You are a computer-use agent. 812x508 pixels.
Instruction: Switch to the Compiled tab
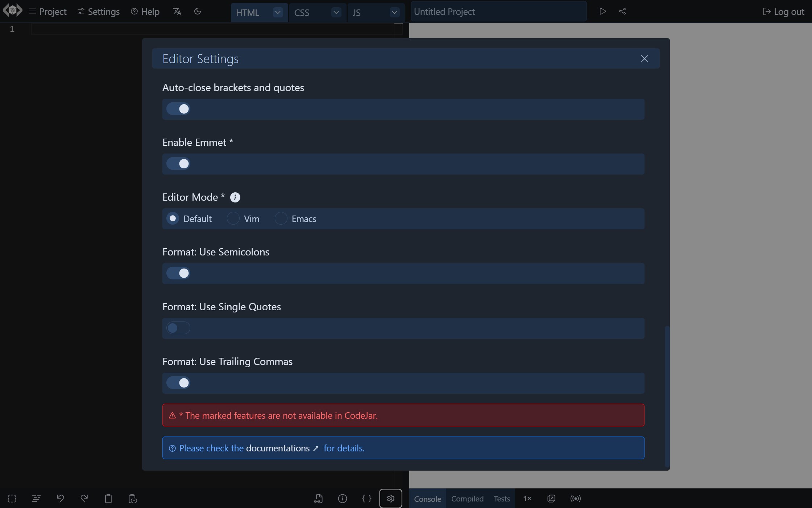click(x=468, y=499)
